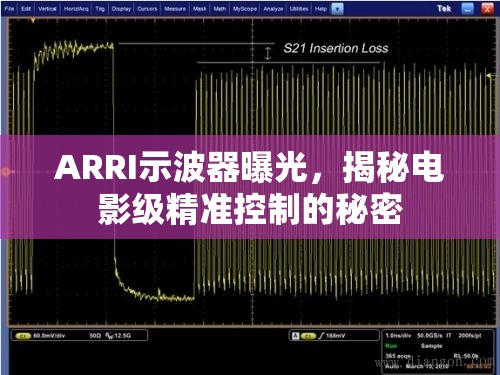Open the Measure menu
Screen dimensions: 500x375
pyautogui.click(x=175, y=9)
